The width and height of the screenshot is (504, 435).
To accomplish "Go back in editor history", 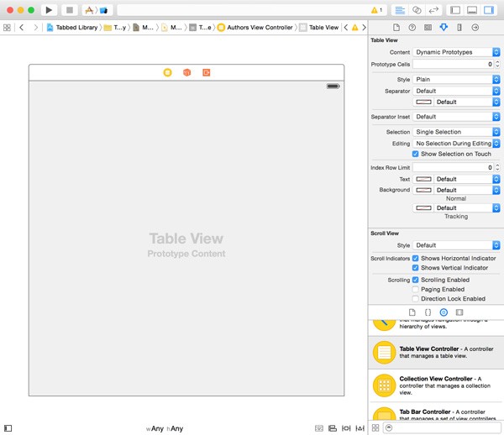I will (22, 28).
